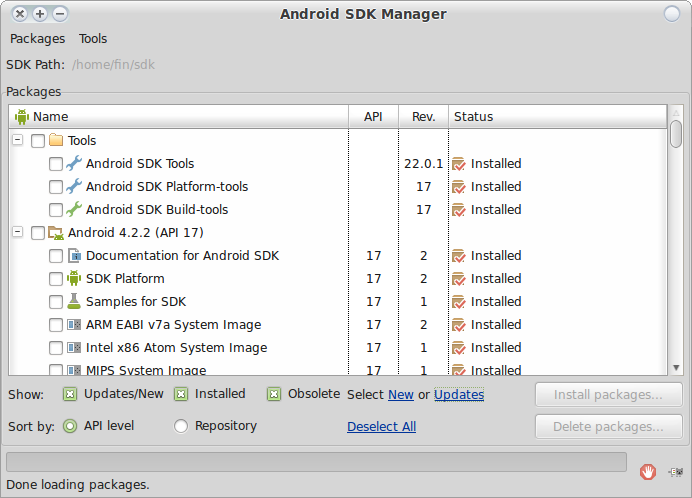Open the Tools menu
This screenshot has height=498, width=692.
point(93,39)
